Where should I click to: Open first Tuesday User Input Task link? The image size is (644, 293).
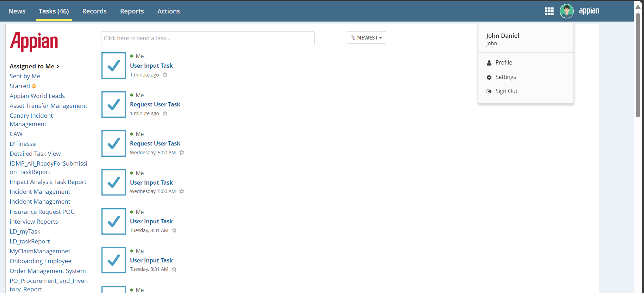[x=151, y=222]
